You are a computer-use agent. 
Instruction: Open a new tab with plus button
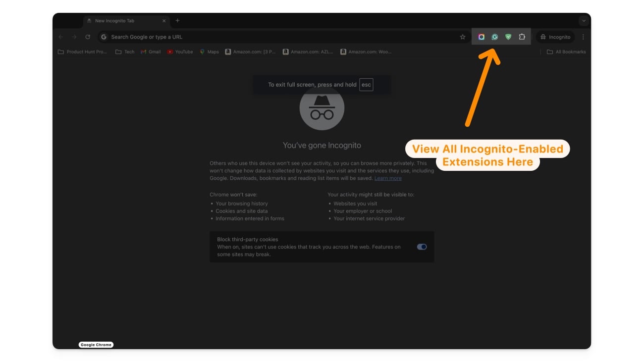(178, 21)
